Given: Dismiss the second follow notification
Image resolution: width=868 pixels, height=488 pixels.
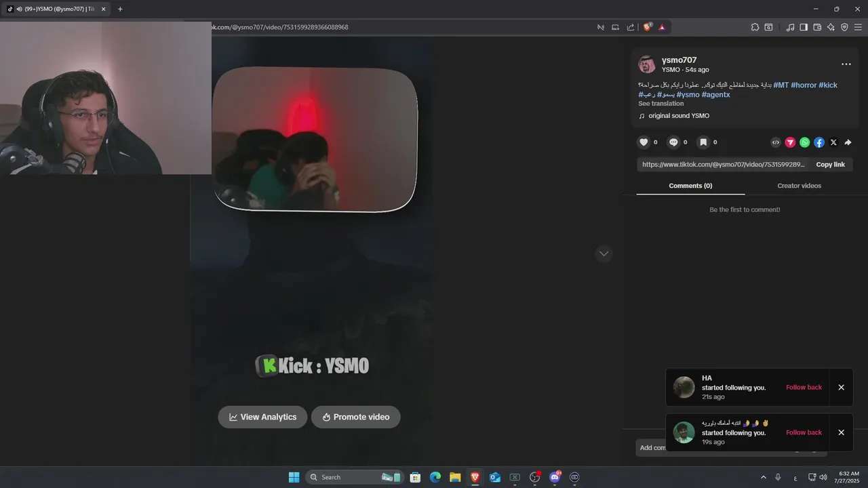Looking at the screenshot, I should [x=841, y=432].
